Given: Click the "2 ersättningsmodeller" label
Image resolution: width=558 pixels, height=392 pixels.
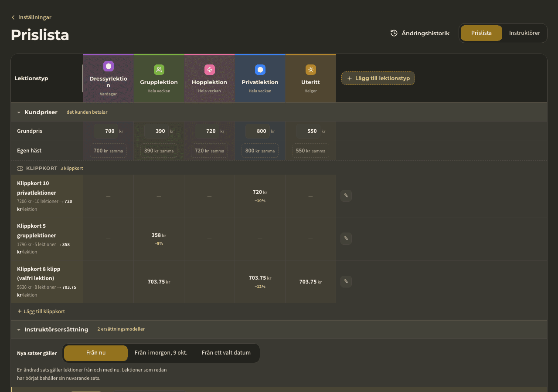Looking at the screenshot, I should click(121, 329).
